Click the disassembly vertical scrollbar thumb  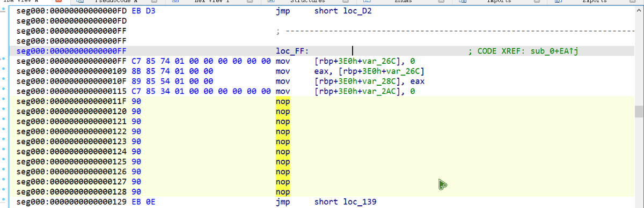pos(639,111)
